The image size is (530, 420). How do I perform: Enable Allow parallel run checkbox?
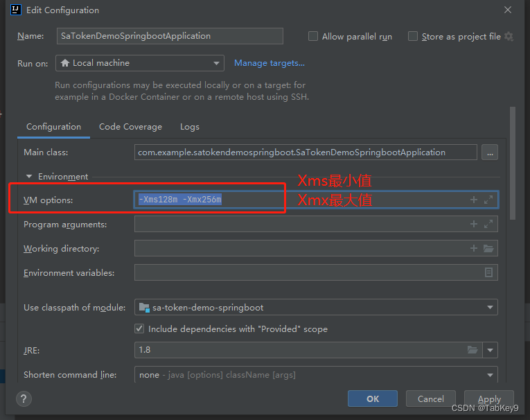point(313,37)
